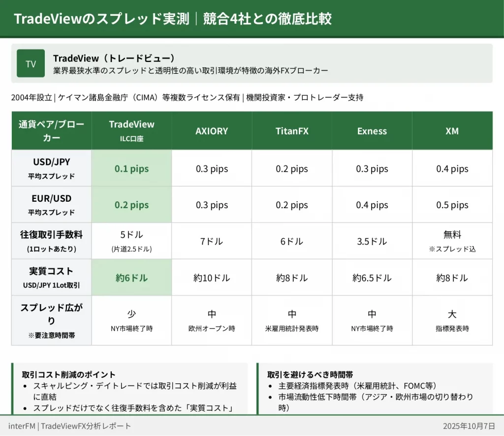The image size is (504, 436).
Task: Click XM's 無料 commission cell
Action: pyautogui.click(x=452, y=241)
